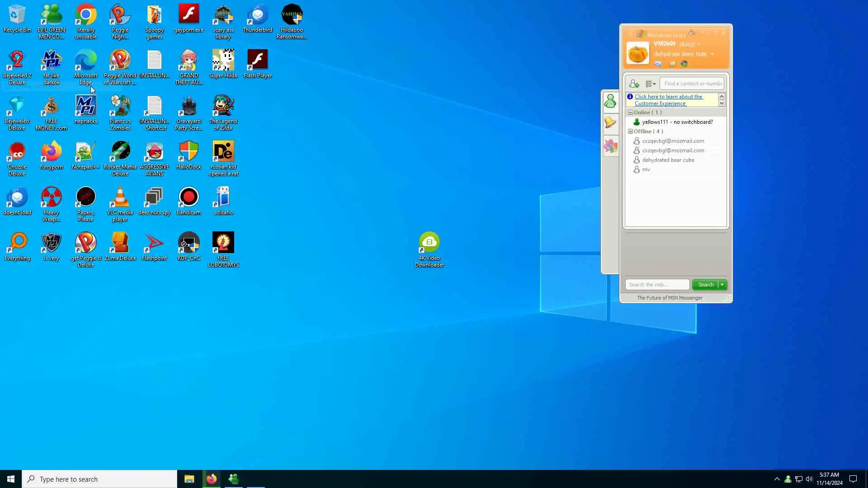Click the Find a contact field

coord(692,84)
